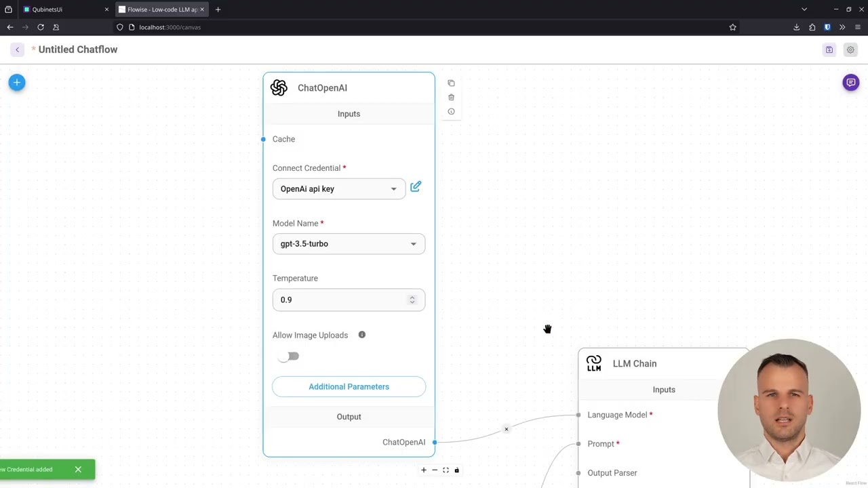The image size is (868, 488).
Task: Open the purple chat message button
Action: [850, 83]
